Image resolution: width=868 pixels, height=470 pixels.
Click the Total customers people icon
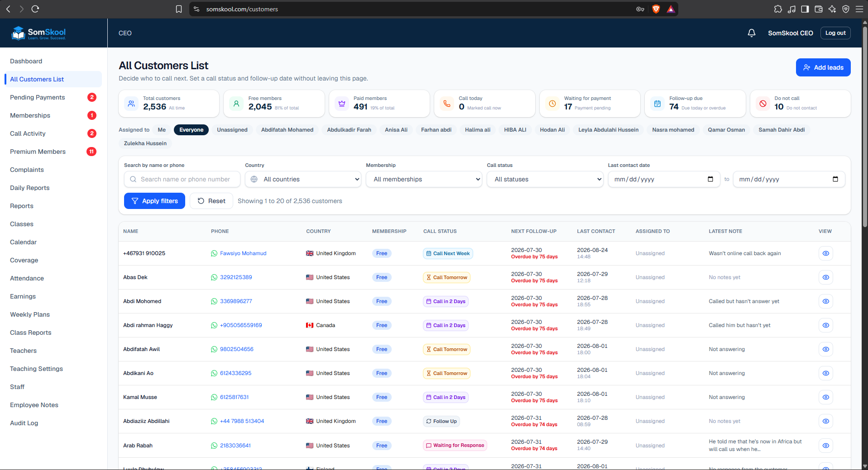click(x=131, y=104)
